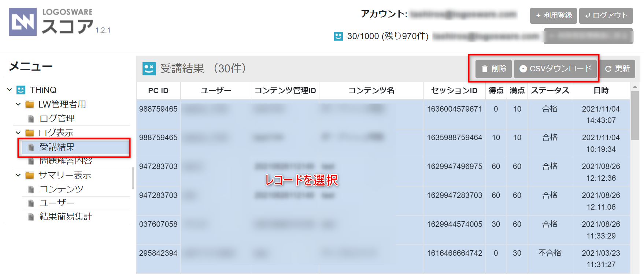Image resolution: width=644 pixels, height=274 pixels.
Task: Click the document icon beside 受講結果 menu item
Action: [x=32, y=147]
